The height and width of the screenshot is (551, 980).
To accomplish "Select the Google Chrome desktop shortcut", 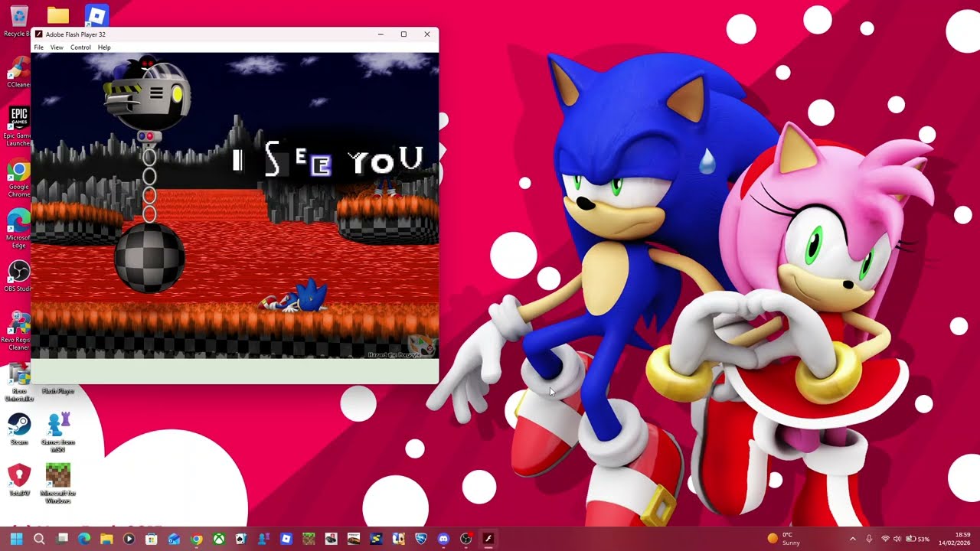I will pos(18,179).
